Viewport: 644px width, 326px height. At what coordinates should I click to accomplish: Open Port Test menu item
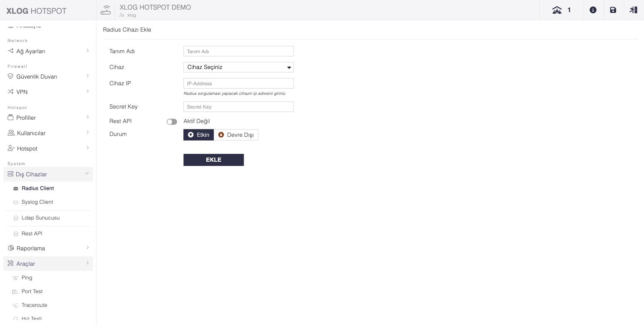click(32, 291)
